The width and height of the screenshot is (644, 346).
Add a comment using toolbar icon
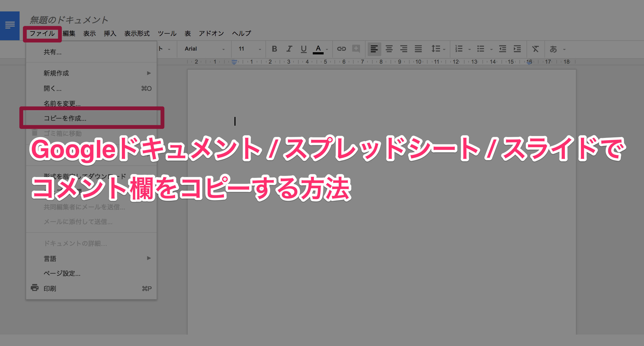356,49
